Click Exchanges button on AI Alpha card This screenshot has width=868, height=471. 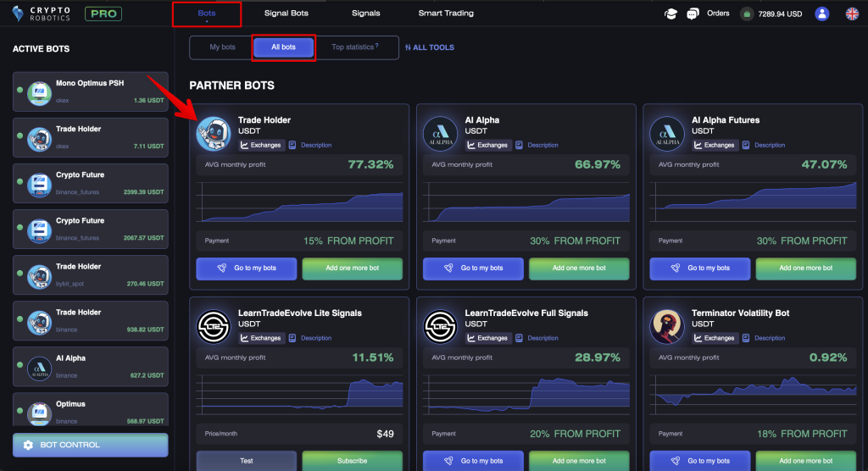click(488, 145)
